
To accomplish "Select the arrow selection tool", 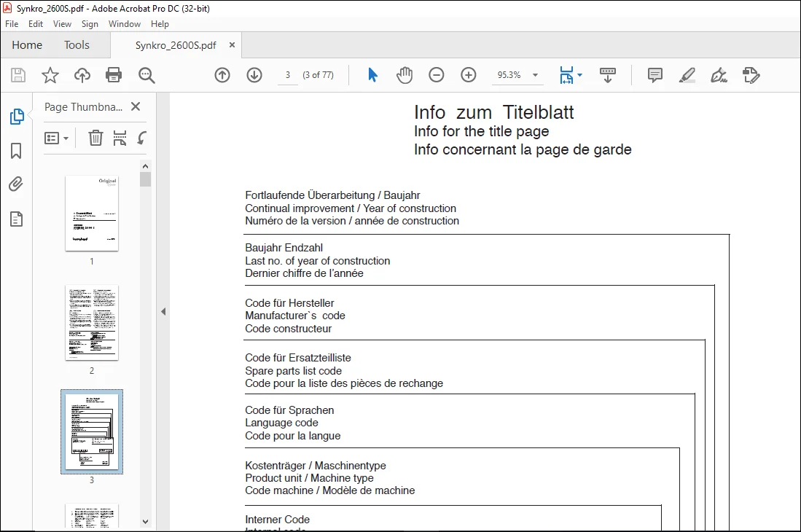I will pyautogui.click(x=372, y=75).
